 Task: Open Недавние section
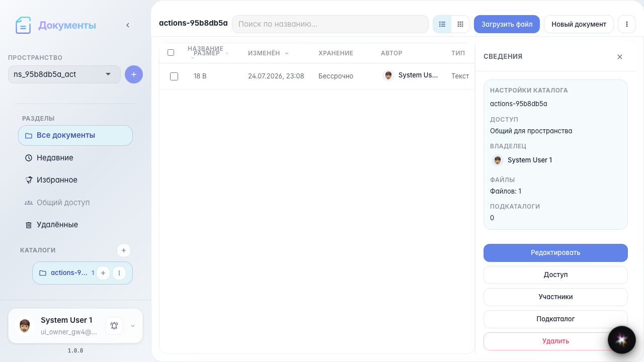[75, 158]
